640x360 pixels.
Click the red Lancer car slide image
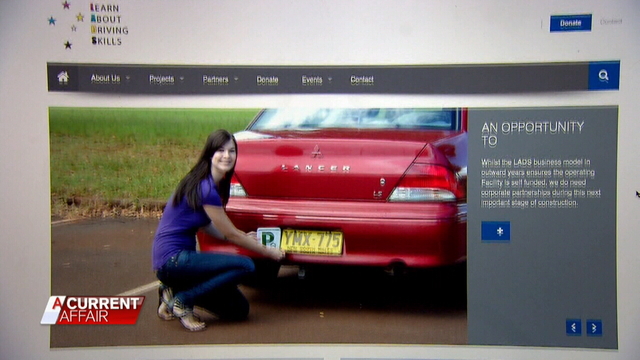258,227
